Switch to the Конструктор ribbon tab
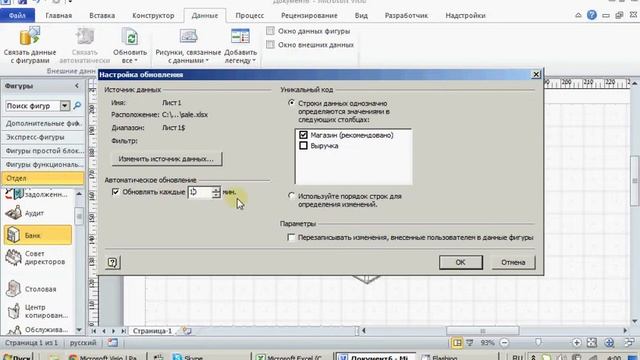 pyautogui.click(x=153, y=16)
